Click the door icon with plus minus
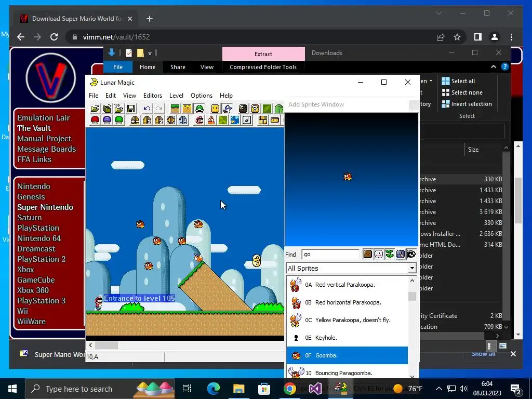The image size is (532, 399). (x=135, y=120)
